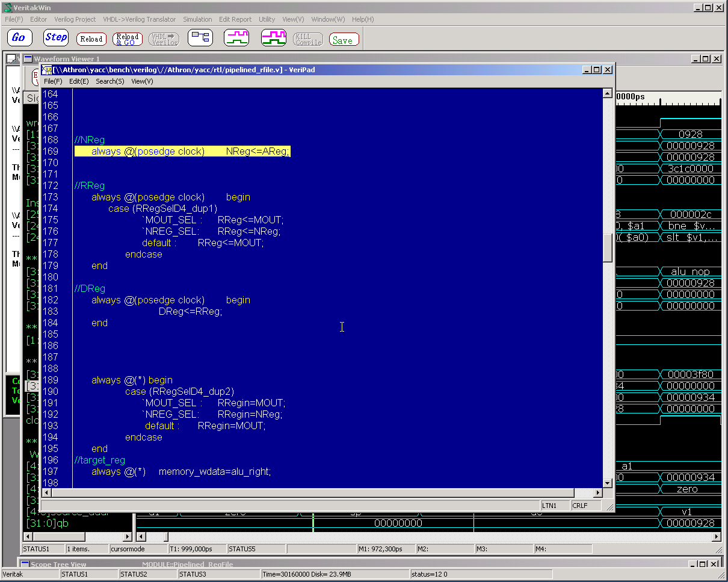Click signal list scrollbar left arrow
This screenshot has width=728, height=582.
[x=28, y=536]
